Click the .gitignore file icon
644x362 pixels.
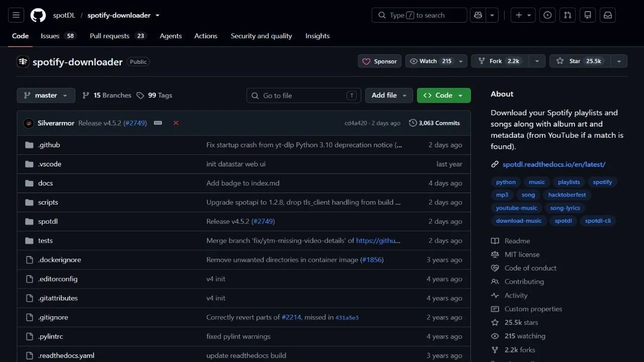point(29,317)
